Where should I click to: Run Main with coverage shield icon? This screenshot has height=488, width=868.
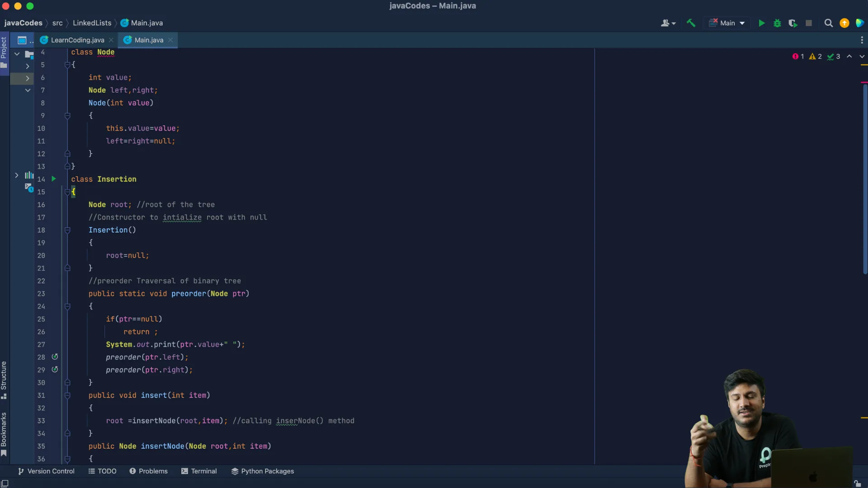point(793,23)
